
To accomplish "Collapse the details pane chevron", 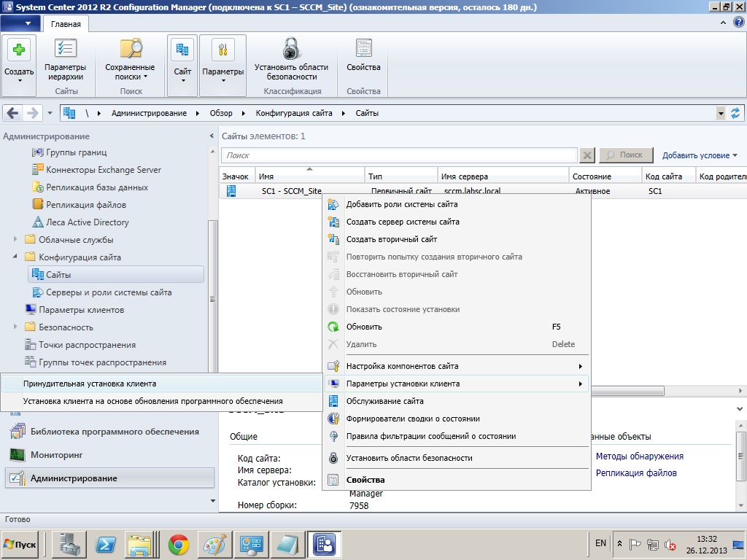I will [x=740, y=408].
